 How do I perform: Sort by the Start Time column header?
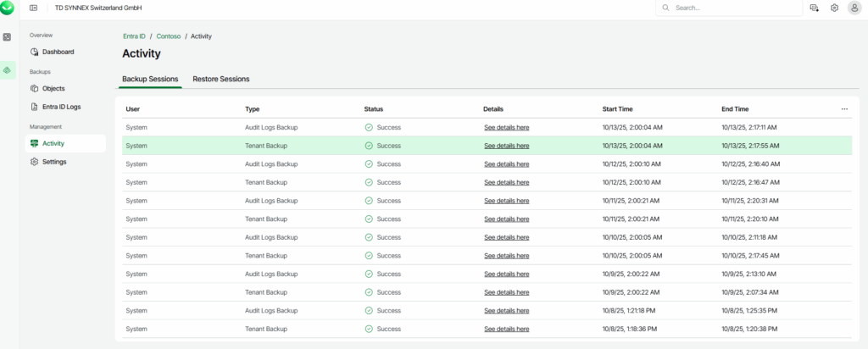[x=617, y=109]
